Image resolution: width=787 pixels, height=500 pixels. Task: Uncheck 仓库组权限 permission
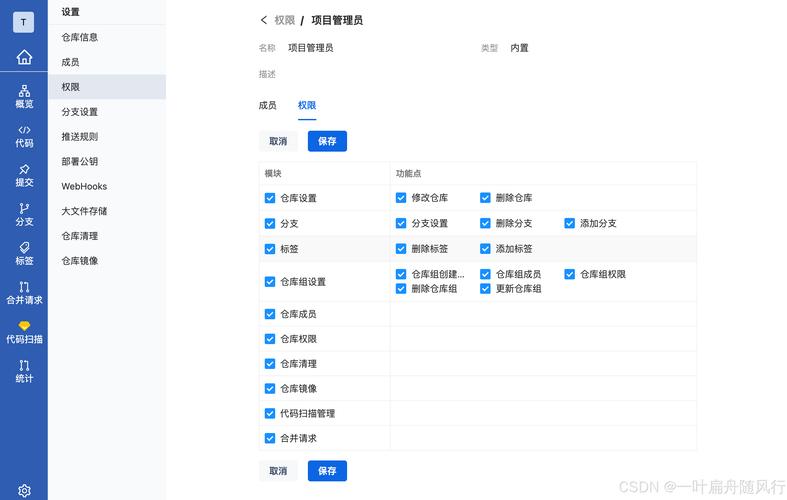[569, 274]
